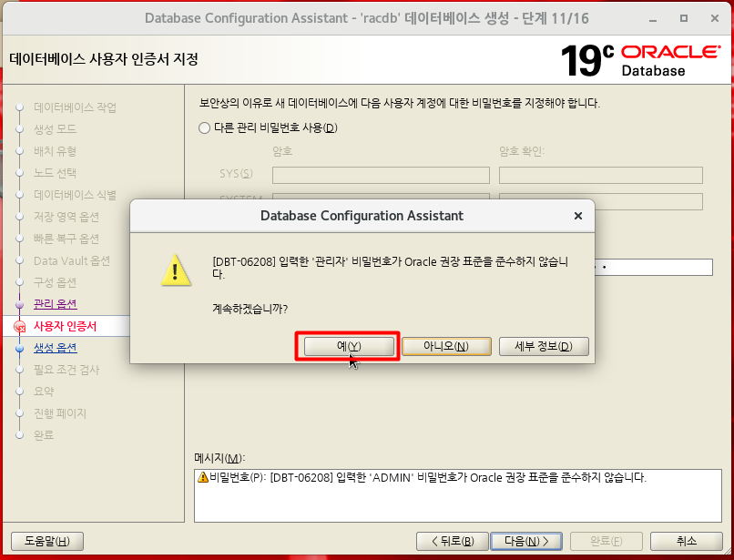This screenshot has height=560, width=734.
Task: Click the SYS password input field
Action: pos(381,175)
